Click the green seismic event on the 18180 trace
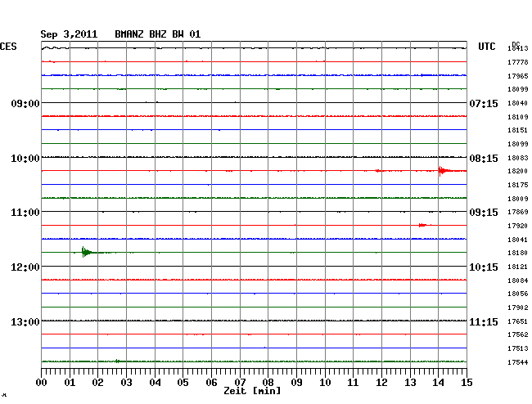 (87, 252)
